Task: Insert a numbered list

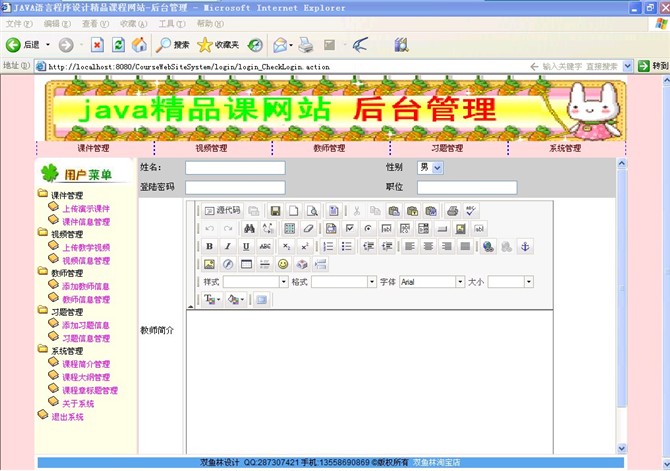Action: [328, 247]
